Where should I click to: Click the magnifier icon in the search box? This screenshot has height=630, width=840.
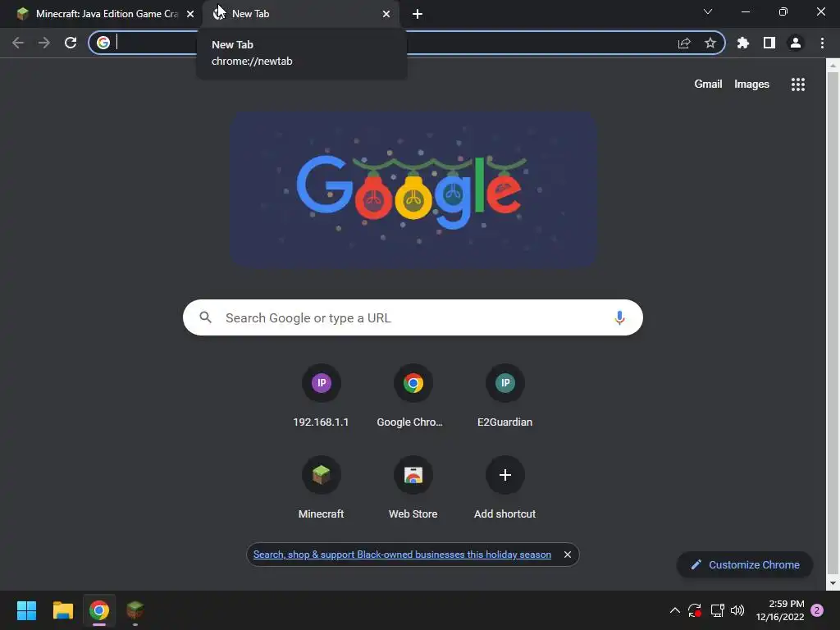[206, 317]
